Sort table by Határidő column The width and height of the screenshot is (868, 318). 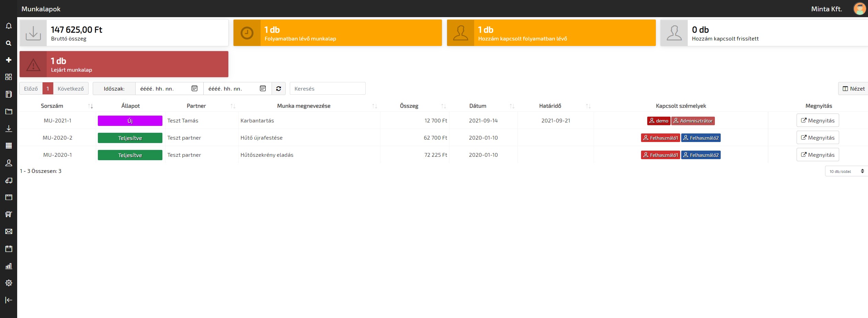[x=588, y=106]
